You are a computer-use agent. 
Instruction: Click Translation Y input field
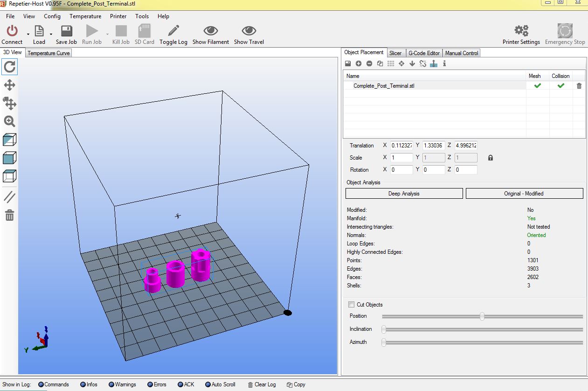434,146
